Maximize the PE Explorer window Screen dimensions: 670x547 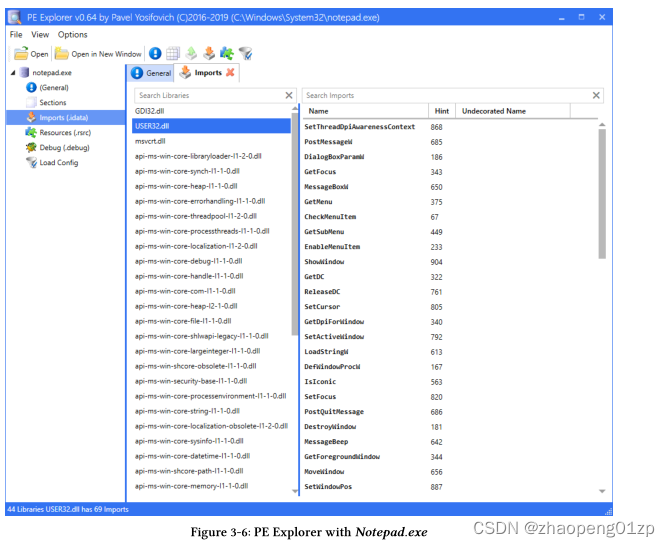tap(582, 17)
